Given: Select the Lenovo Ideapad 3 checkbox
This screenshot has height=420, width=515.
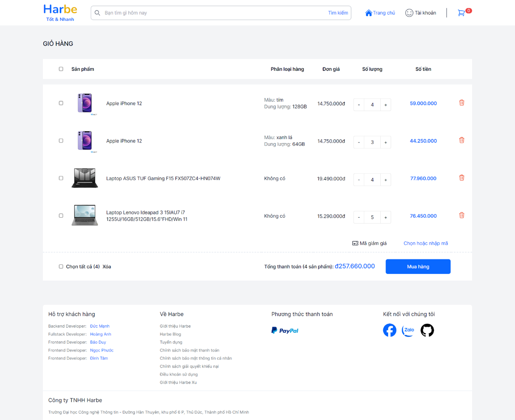Looking at the screenshot, I should coord(61,216).
